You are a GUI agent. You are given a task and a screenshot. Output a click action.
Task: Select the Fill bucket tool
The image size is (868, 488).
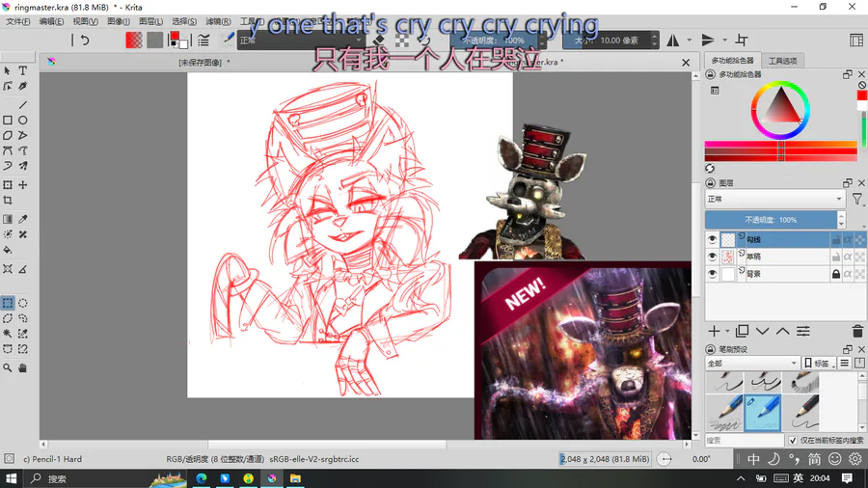7,250
